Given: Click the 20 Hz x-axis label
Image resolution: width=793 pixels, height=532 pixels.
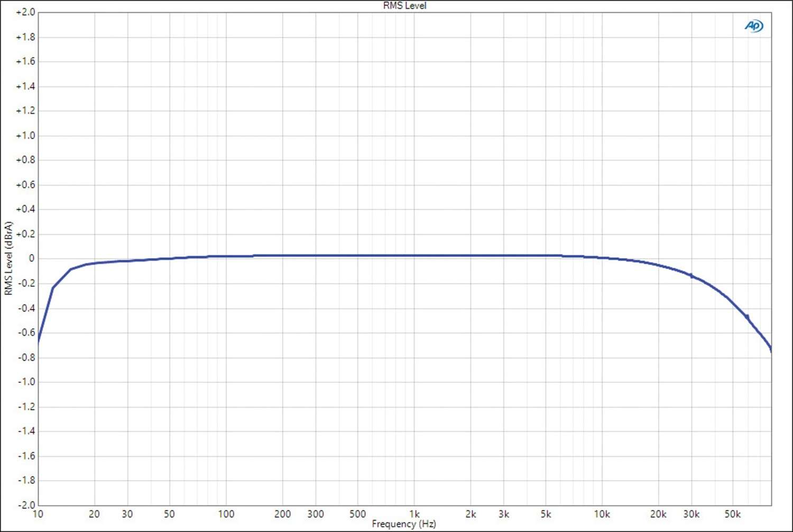Looking at the screenshot, I should coord(94,514).
